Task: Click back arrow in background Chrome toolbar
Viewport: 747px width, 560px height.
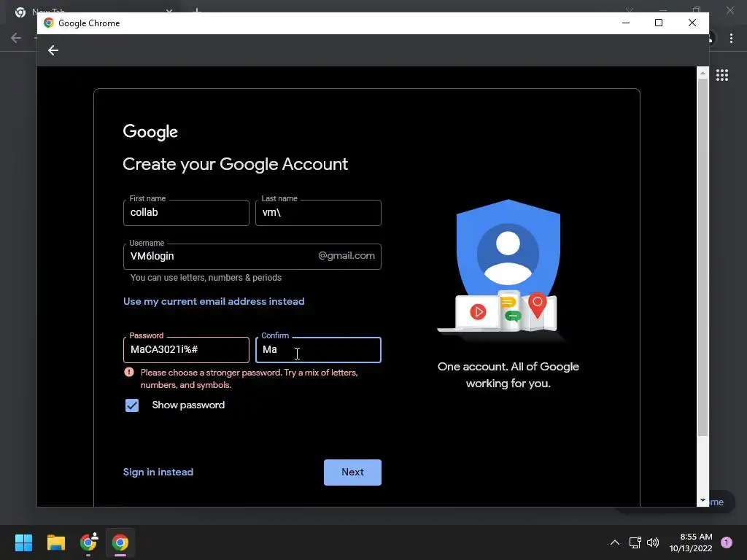Action: tap(16, 38)
